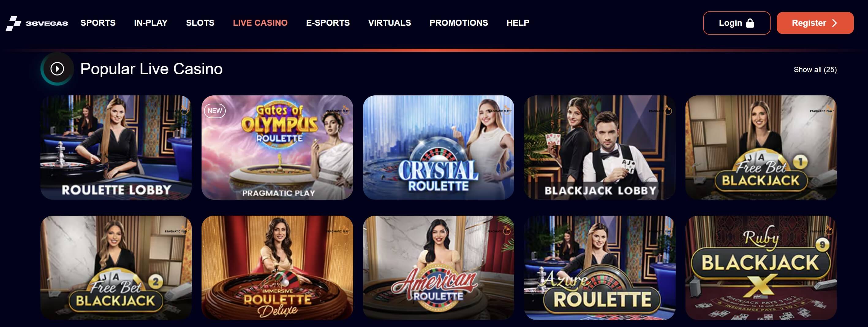The width and height of the screenshot is (868, 327).
Task: Open the SPORTS menu item
Action: tap(98, 23)
